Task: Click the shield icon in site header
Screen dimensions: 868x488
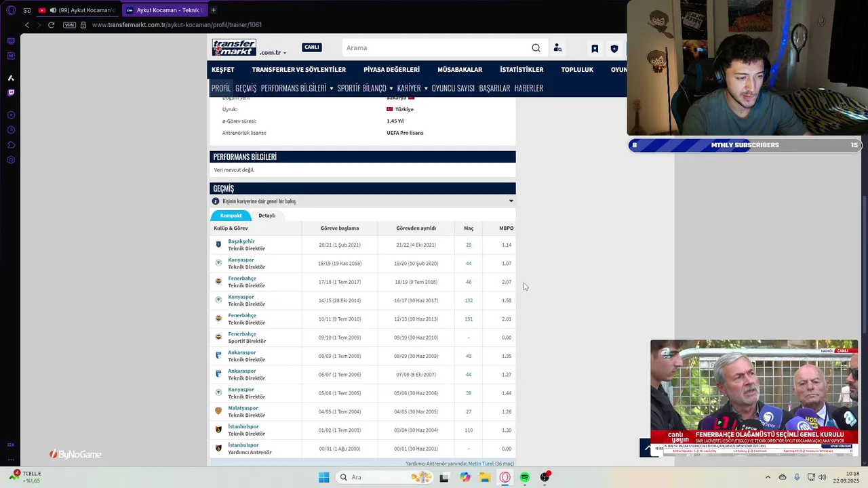Action: 614,48
